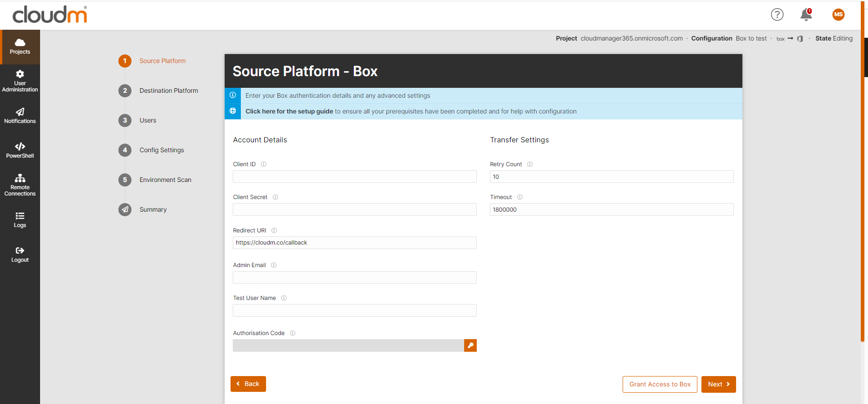
Task: Focus the Admin Email input field
Action: click(x=355, y=277)
